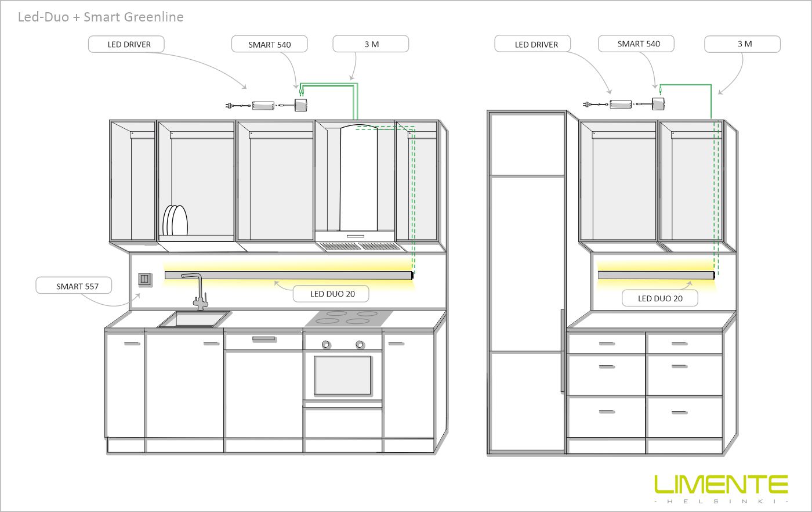The height and width of the screenshot is (512, 812).
Task: Click the right LED driver box
Action: [x=621, y=104]
